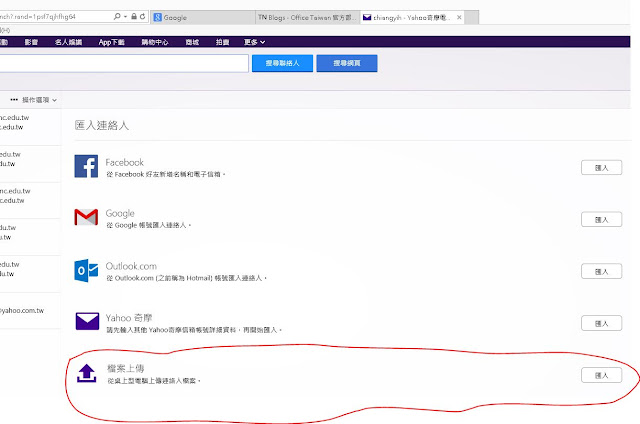Click the 匯入 button for Outlook.com
This screenshot has height=424, width=640.
click(x=602, y=271)
